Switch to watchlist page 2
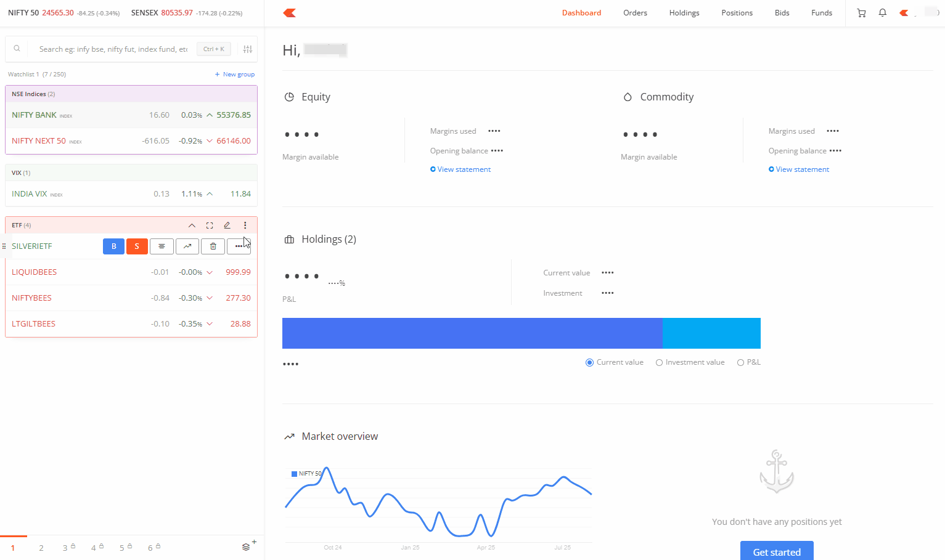 pyautogui.click(x=41, y=548)
